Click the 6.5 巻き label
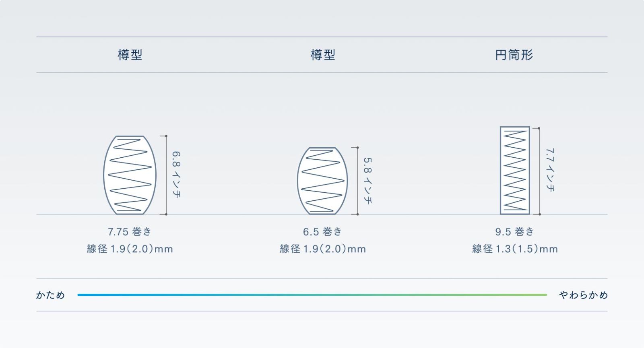 click(322, 232)
